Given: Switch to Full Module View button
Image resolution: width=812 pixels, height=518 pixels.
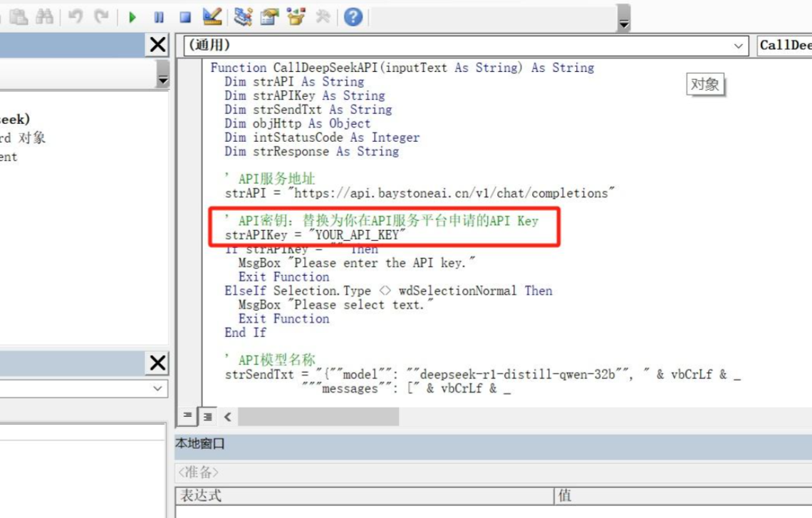Looking at the screenshot, I should click(208, 416).
